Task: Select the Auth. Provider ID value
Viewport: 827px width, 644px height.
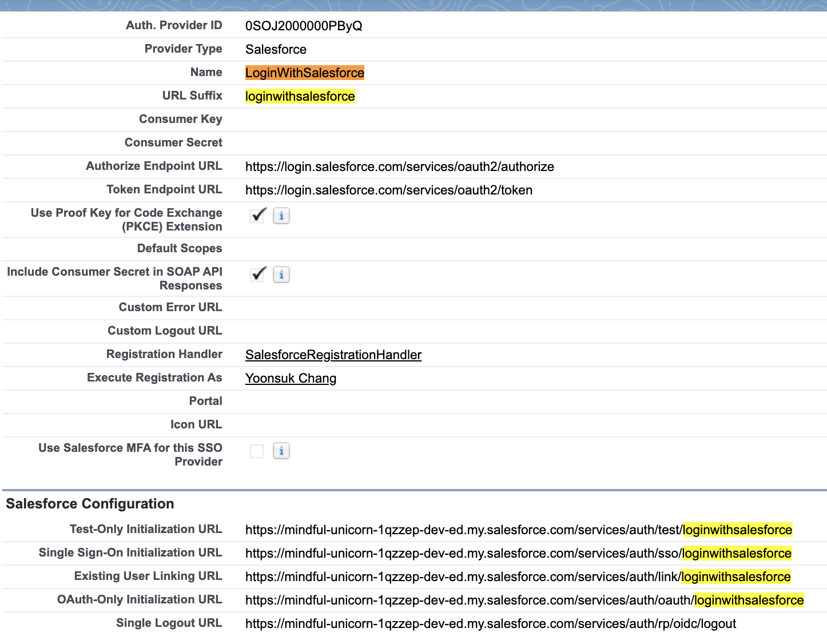Action: point(303,26)
